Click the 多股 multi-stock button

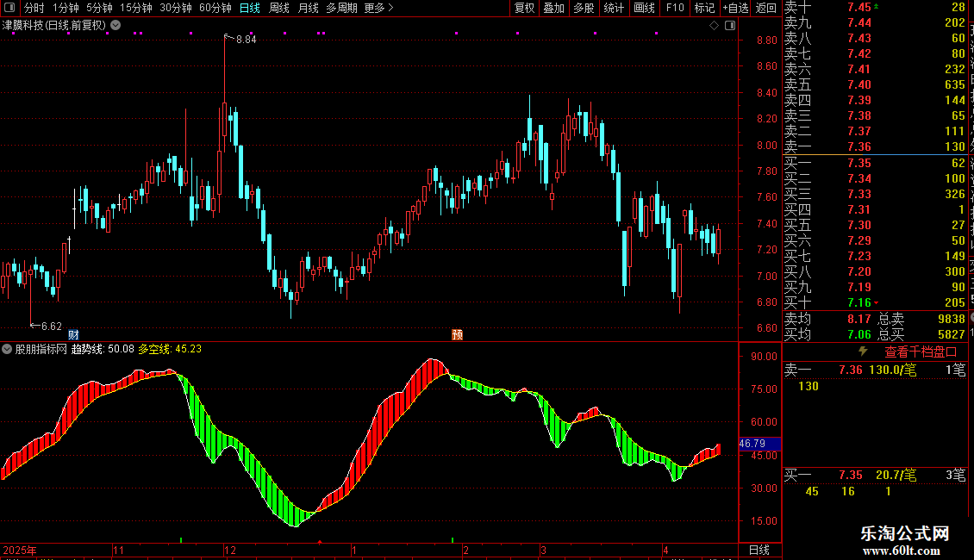[x=584, y=8]
